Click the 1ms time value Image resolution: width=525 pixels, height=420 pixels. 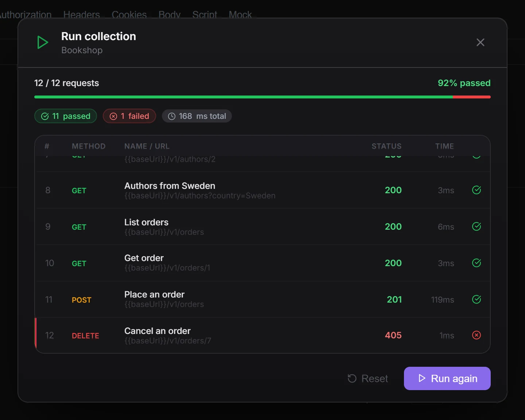click(447, 335)
